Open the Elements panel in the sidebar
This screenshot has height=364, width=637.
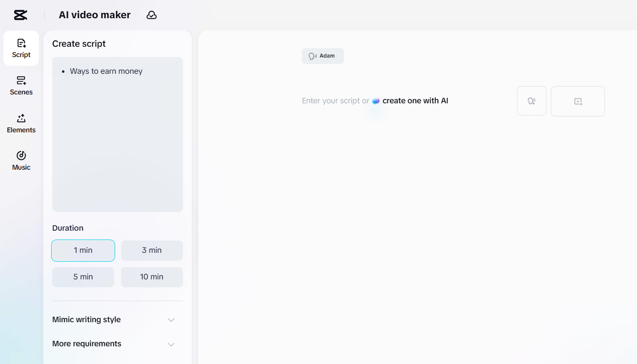pos(21,122)
